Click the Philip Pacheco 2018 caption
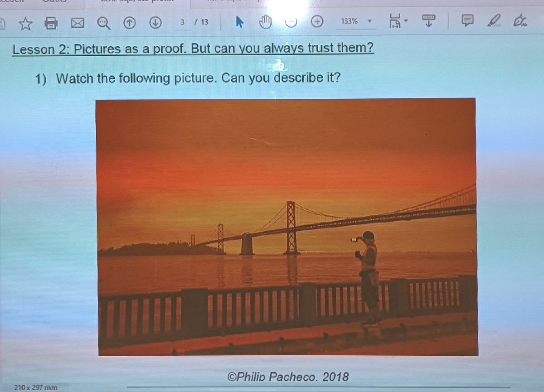Viewport: 544px width, 392px height. point(288,376)
